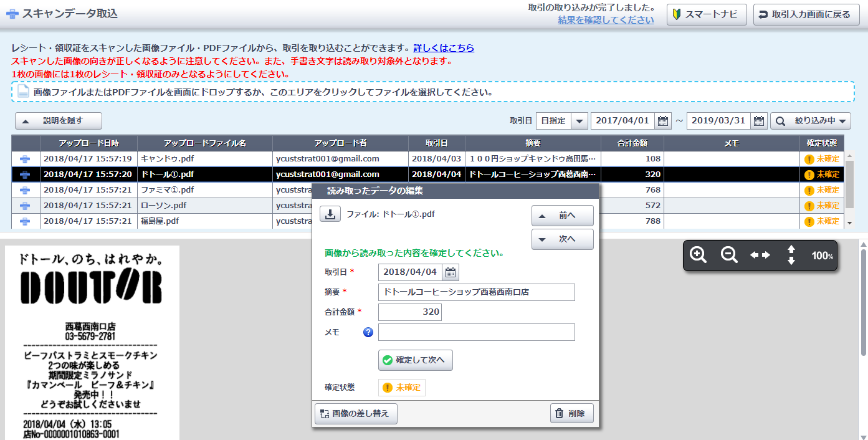Screen dimensions: 868x440
Task: Click table scrollbar up arrow
Action: 849,156
